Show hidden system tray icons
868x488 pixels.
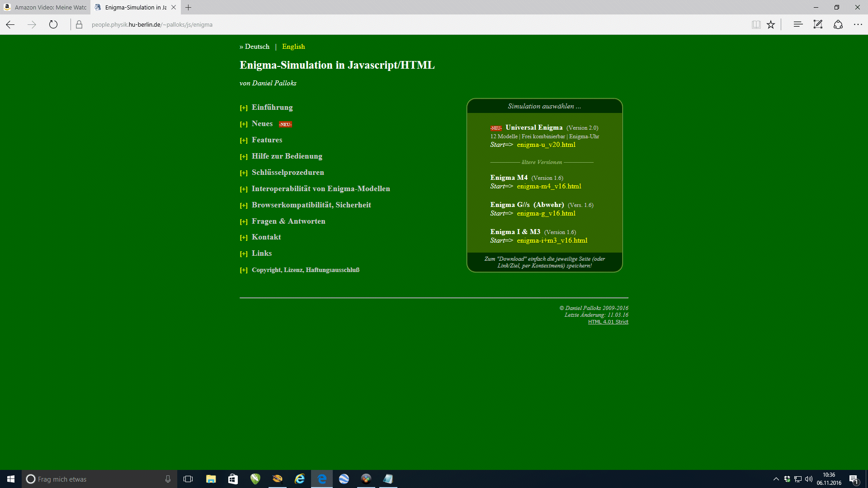(x=776, y=479)
